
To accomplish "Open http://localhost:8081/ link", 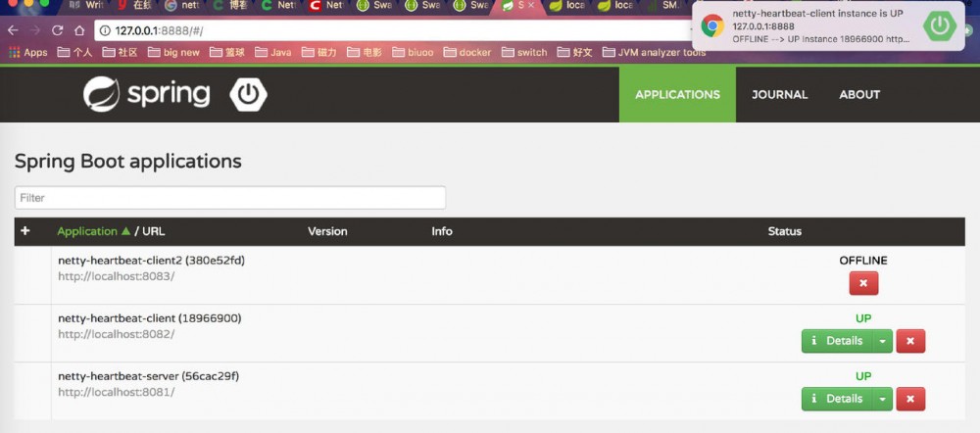I will (117, 393).
